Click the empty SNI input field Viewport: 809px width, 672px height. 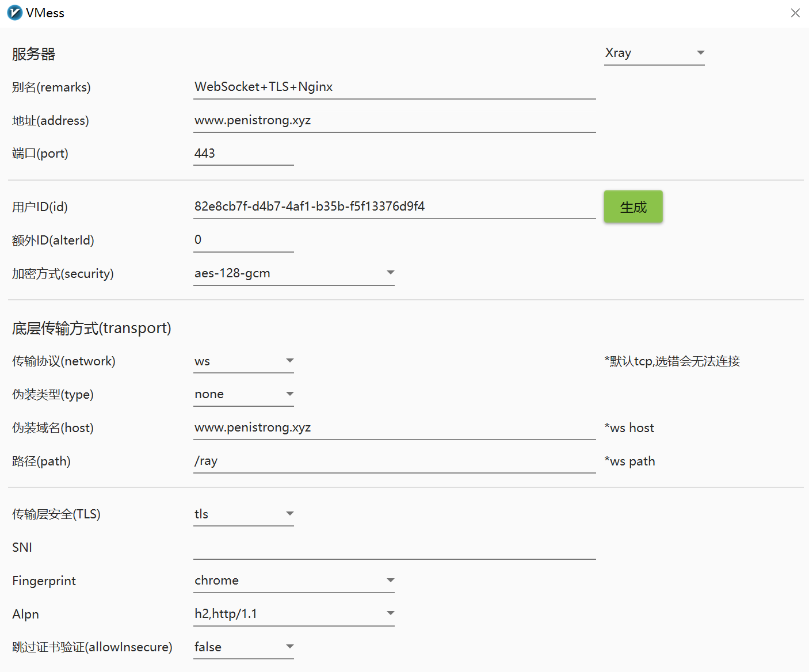click(x=394, y=547)
